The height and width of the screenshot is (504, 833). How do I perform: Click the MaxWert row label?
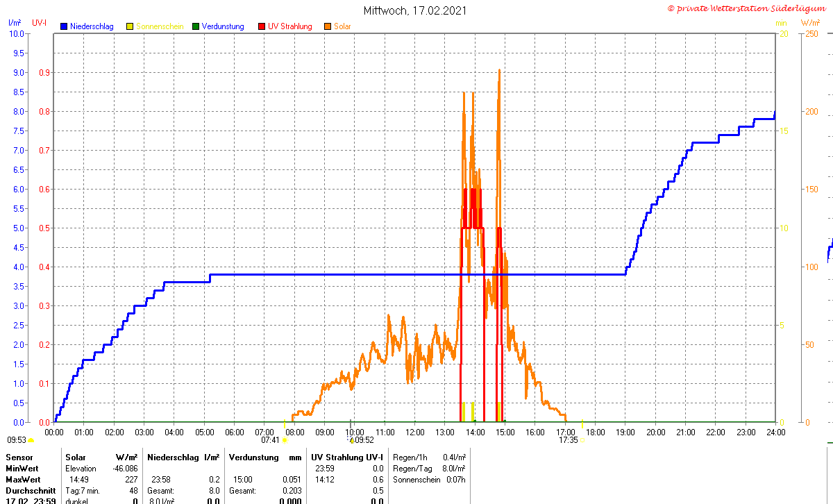tap(24, 480)
